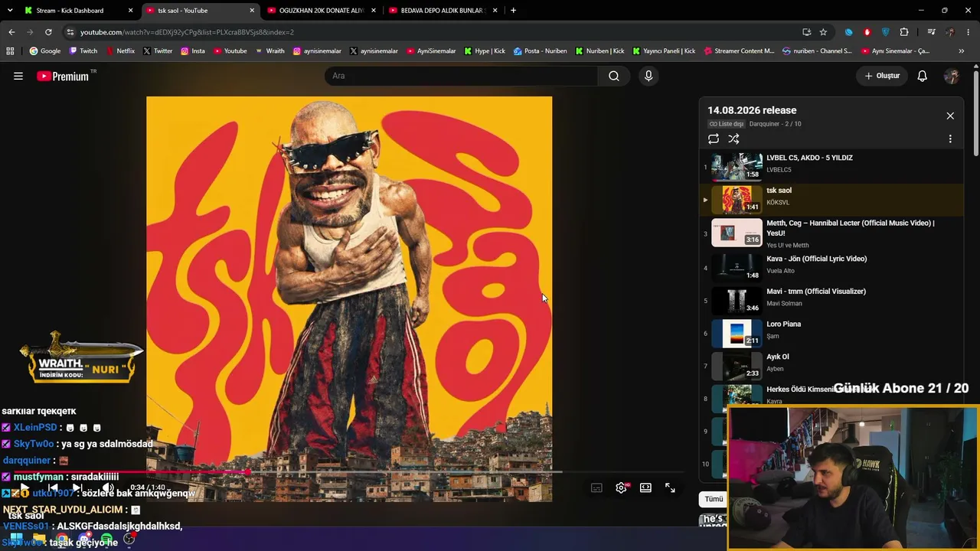
Task: Go back in browser history
Action: tap(11, 32)
